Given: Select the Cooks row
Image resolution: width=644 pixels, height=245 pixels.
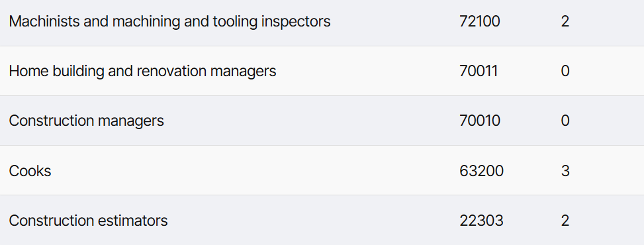Looking at the screenshot, I should [322, 170].
